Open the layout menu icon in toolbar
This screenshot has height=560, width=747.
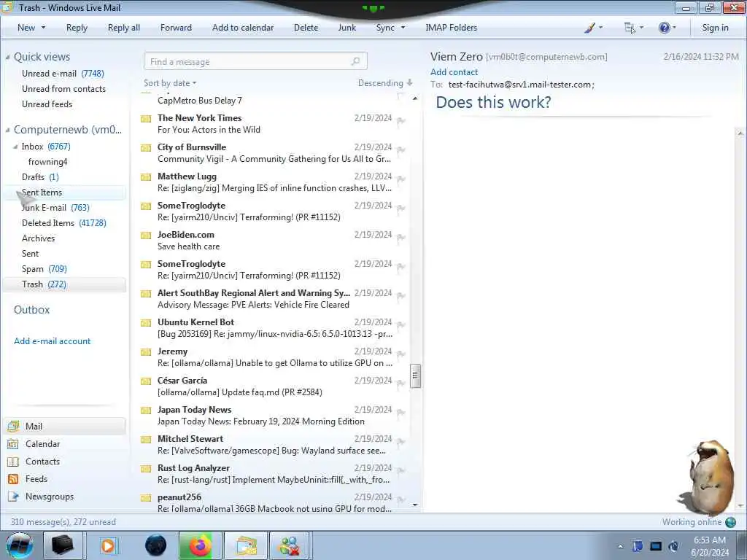tap(630, 28)
